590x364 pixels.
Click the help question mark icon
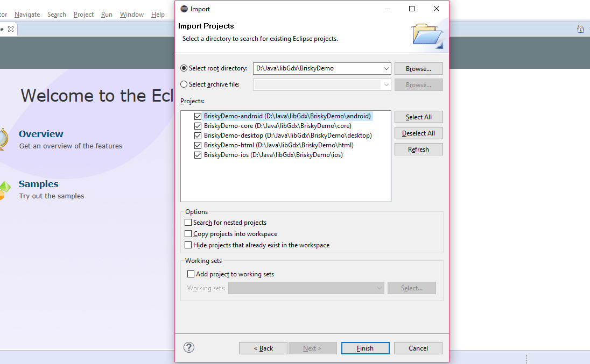point(189,347)
